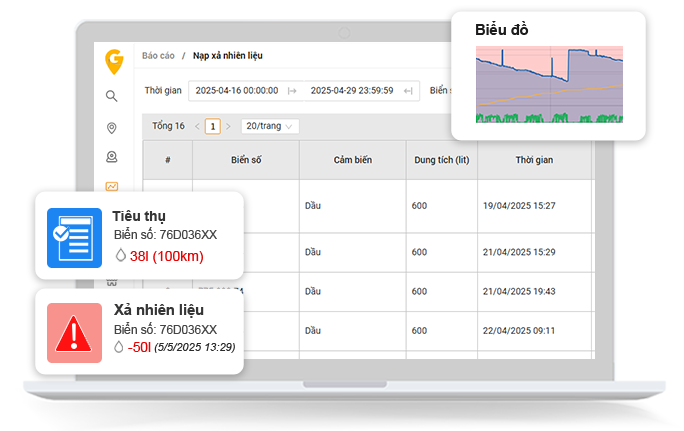
Task: Click start date field 2025-04-16 00:00:00
Action: pyautogui.click(x=236, y=90)
